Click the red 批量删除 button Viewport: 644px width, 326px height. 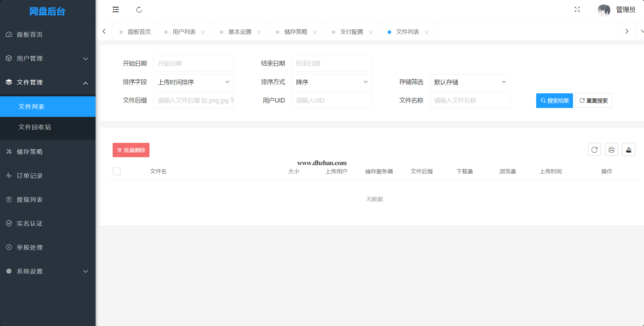131,150
